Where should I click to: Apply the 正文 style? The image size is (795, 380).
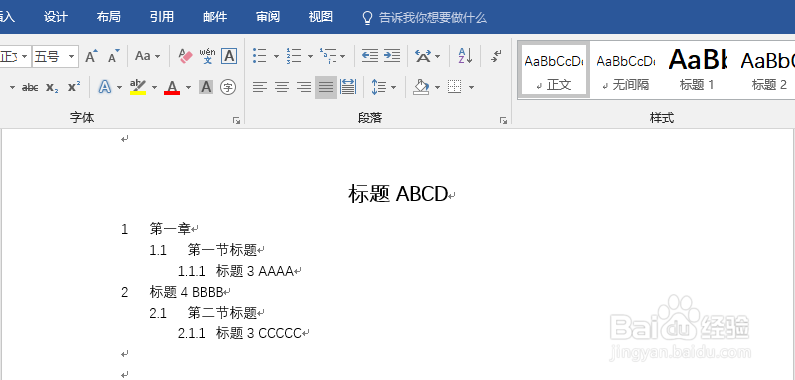554,70
